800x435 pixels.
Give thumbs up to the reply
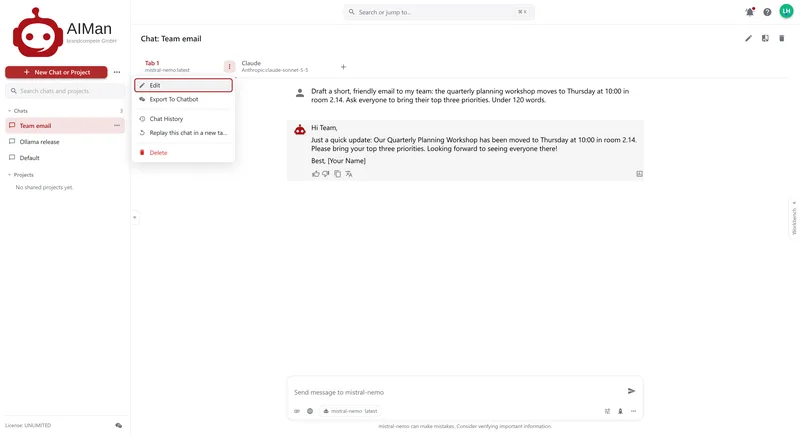click(315, 174)
